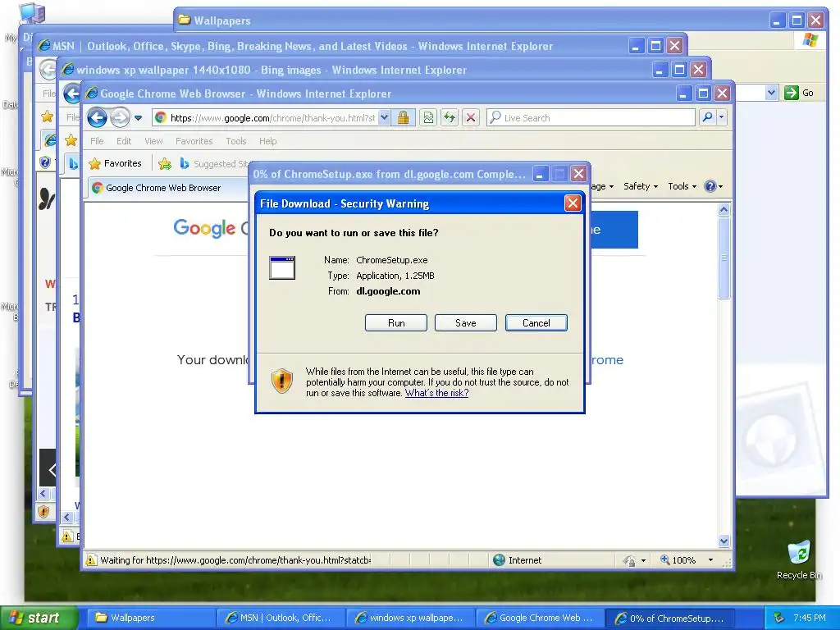Click the security shield warning icon in dialog
Screen dimensions: 840x630
pyautogui.click(x=282, y=381)
